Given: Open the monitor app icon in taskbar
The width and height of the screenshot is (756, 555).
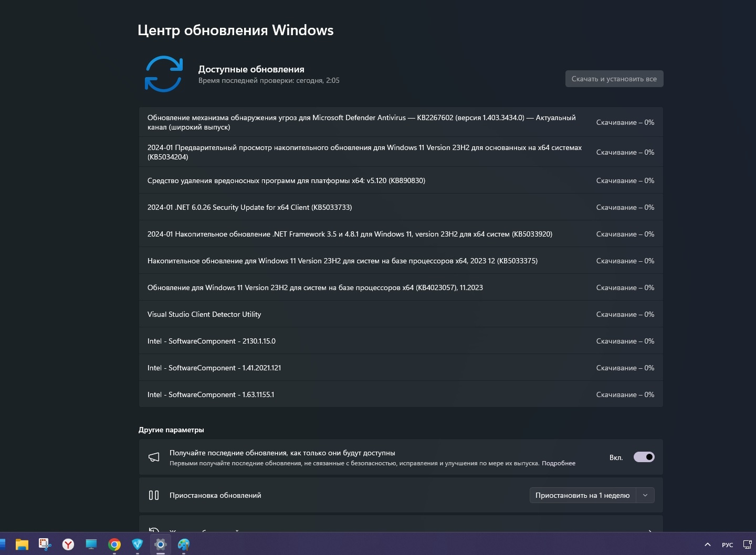Looking at the screenshot, I should (x=91, y=545).
